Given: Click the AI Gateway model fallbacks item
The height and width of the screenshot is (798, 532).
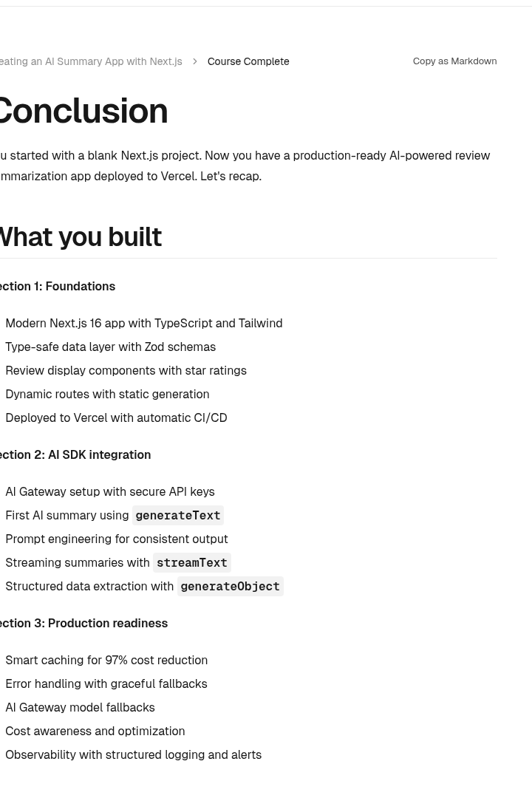Looking at the screenshot, I should click(80, 707).
